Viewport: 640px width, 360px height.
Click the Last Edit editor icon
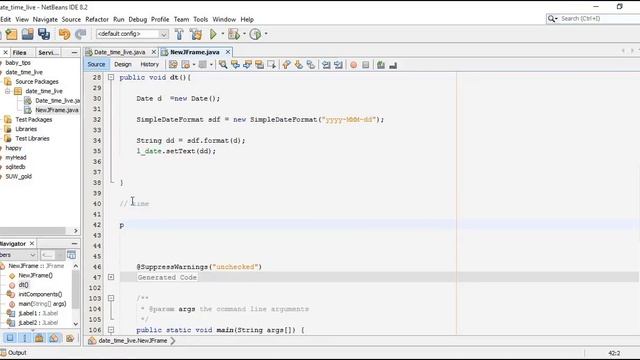(x=173, y=65)
